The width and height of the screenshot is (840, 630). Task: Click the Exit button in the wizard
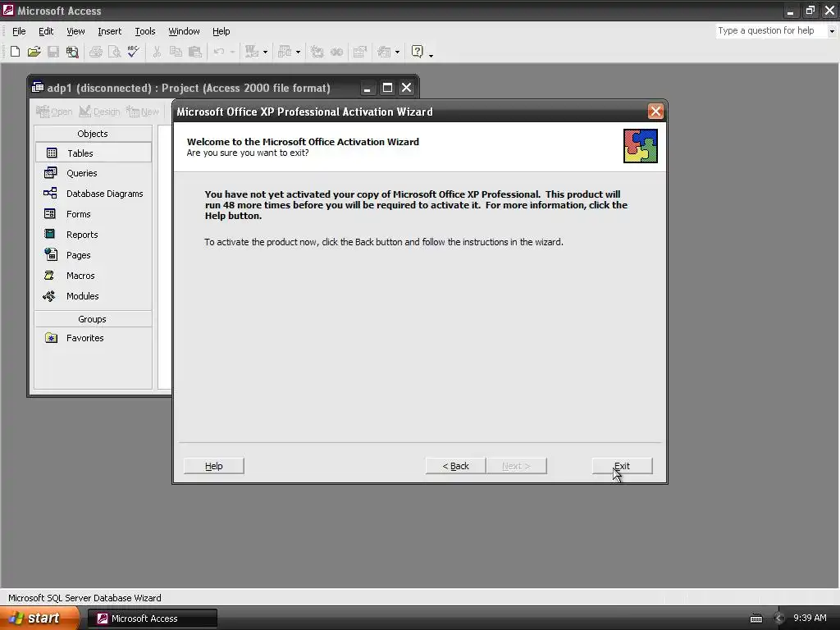622,466
